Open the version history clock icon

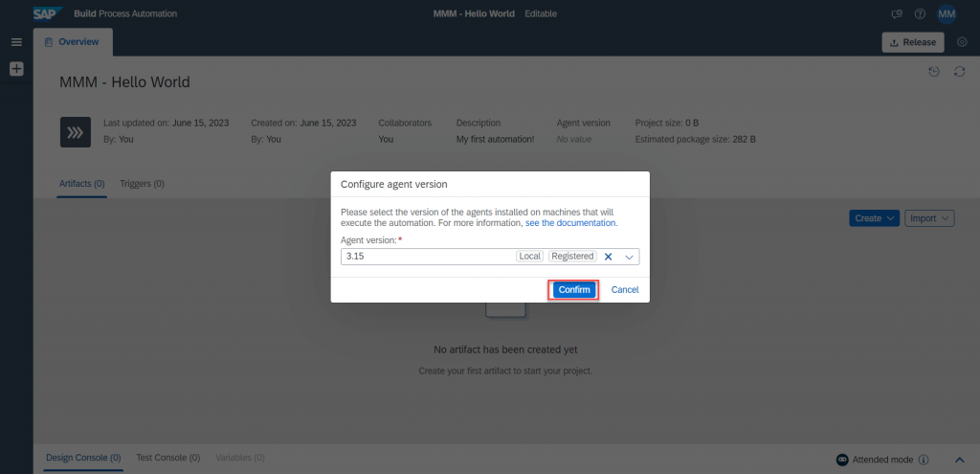click(x=934, y=72)
